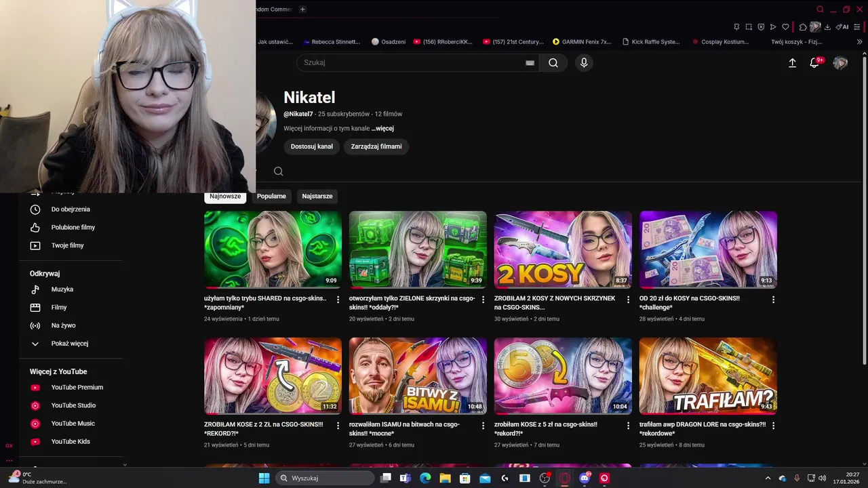Open options menu for 2 KOSY video
Image resolution: width=868 pixels, height=488 pixels.
pyautogui.click(x=628, y=300)
